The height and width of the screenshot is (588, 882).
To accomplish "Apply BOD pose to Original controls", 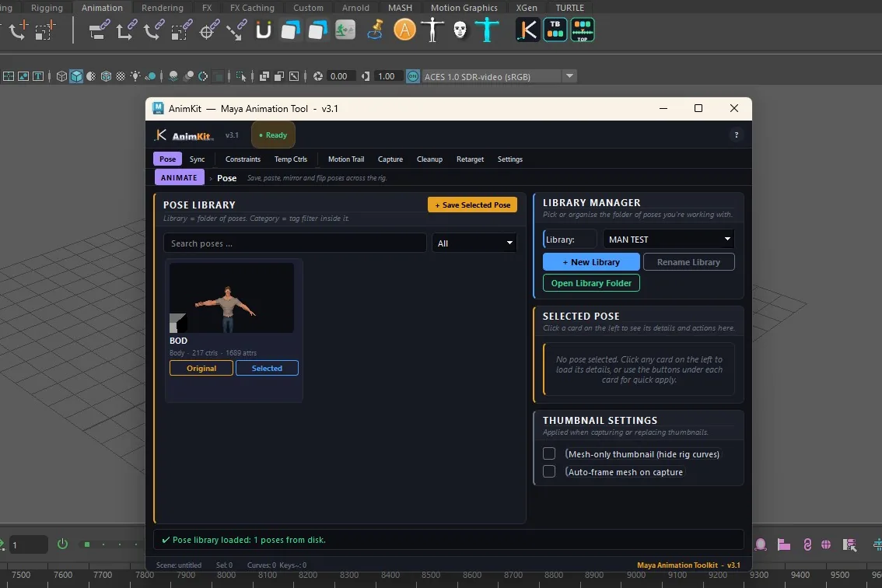I will click(201, 368).
